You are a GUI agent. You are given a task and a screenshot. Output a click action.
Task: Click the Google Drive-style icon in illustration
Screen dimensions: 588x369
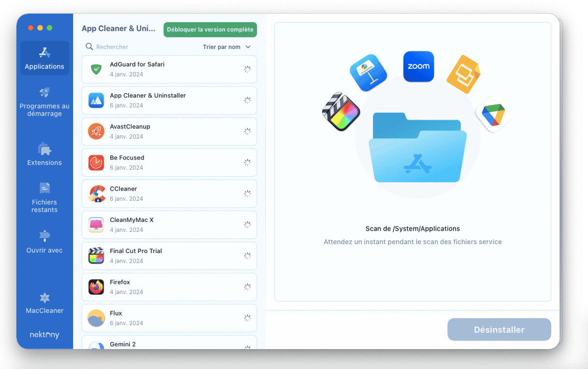click(x=494, y=114)
